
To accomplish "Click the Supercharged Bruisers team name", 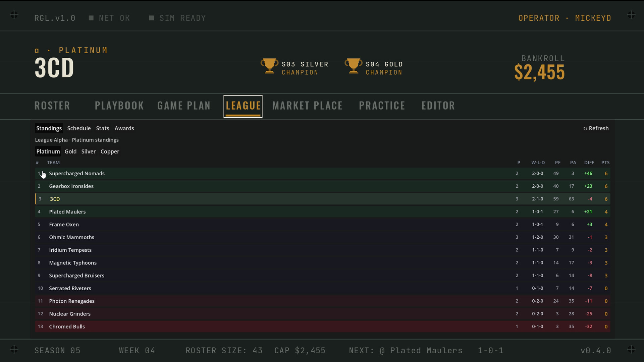I will 76,276.
